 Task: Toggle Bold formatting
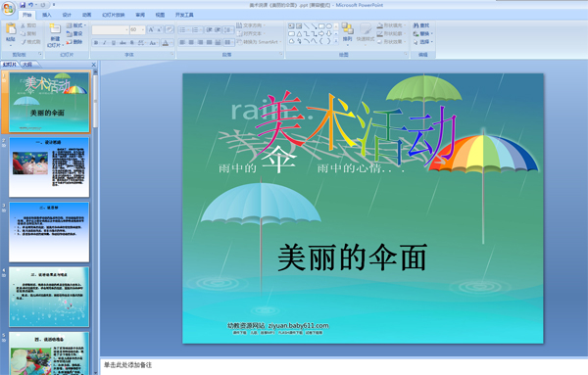(x=96, y=43)
